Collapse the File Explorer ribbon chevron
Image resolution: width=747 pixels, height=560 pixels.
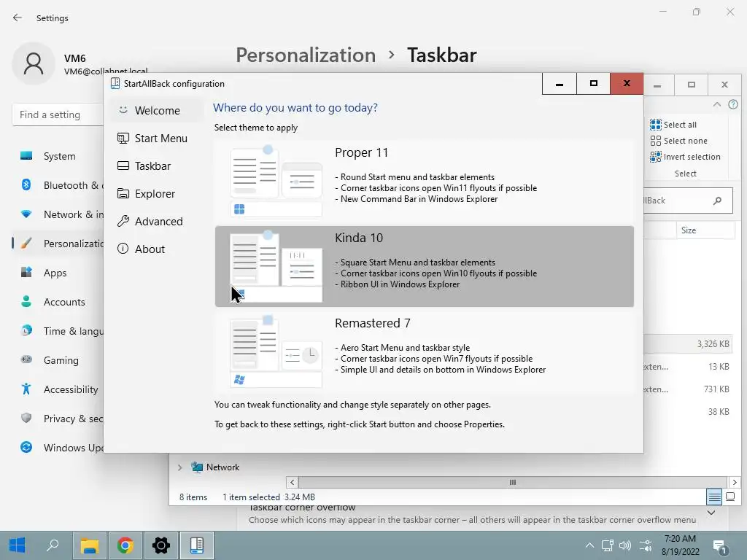(716, 104)
